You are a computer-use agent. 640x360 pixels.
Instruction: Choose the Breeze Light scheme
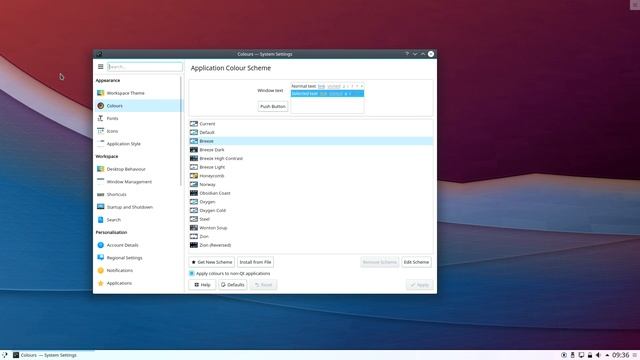[x=311, y=167]
